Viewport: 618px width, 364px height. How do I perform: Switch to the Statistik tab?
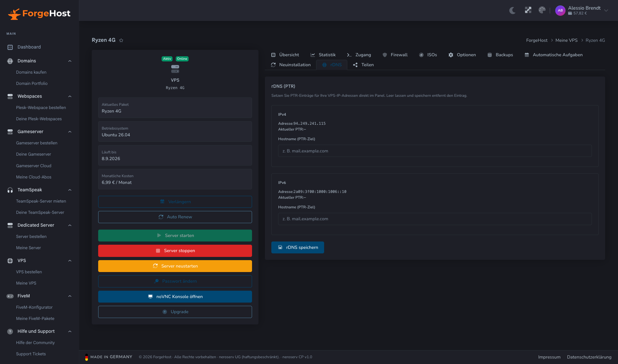point(323,55)
